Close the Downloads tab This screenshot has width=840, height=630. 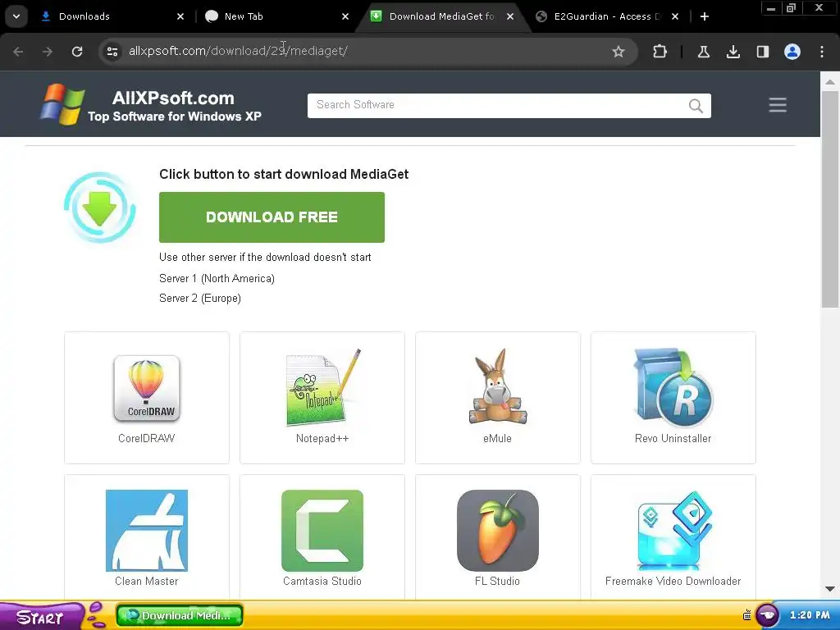coord(180,16)
